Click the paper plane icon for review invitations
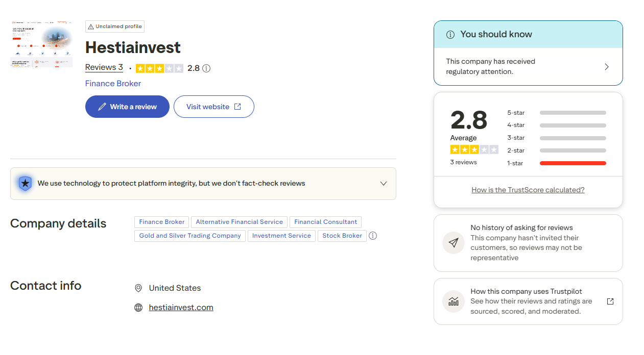Viewport: 644px width, 355px height. [454, 243]
